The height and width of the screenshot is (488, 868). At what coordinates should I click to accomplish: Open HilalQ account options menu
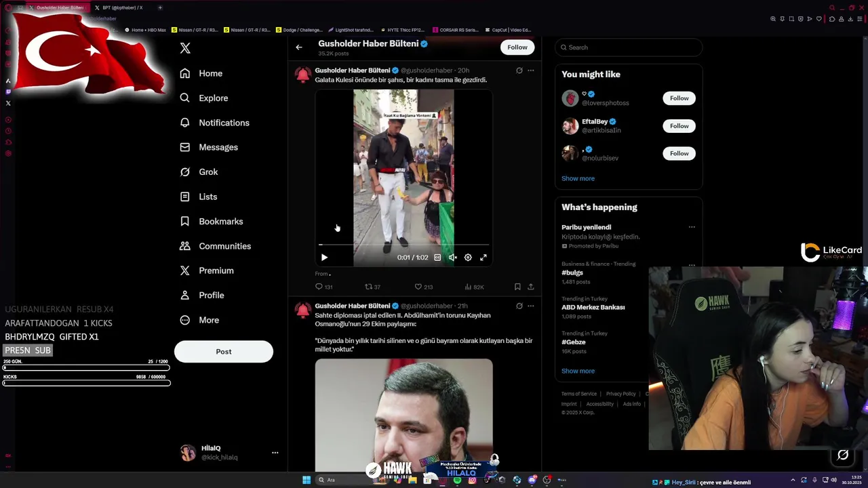(x=275, y=453)
